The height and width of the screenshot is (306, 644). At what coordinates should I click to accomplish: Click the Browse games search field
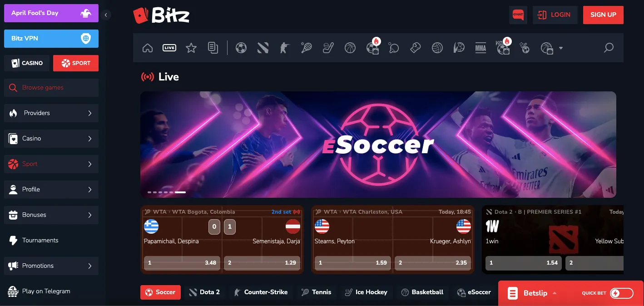[x=51, y=88]
